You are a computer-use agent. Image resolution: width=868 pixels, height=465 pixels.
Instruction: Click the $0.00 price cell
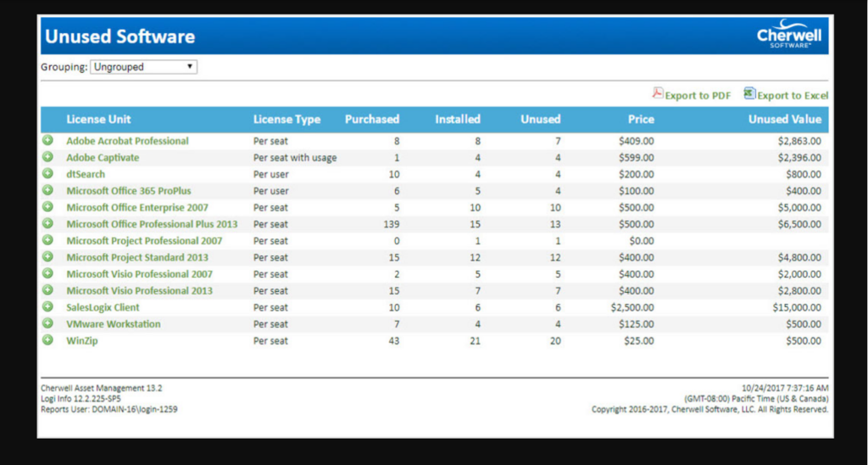coord(642,240)
